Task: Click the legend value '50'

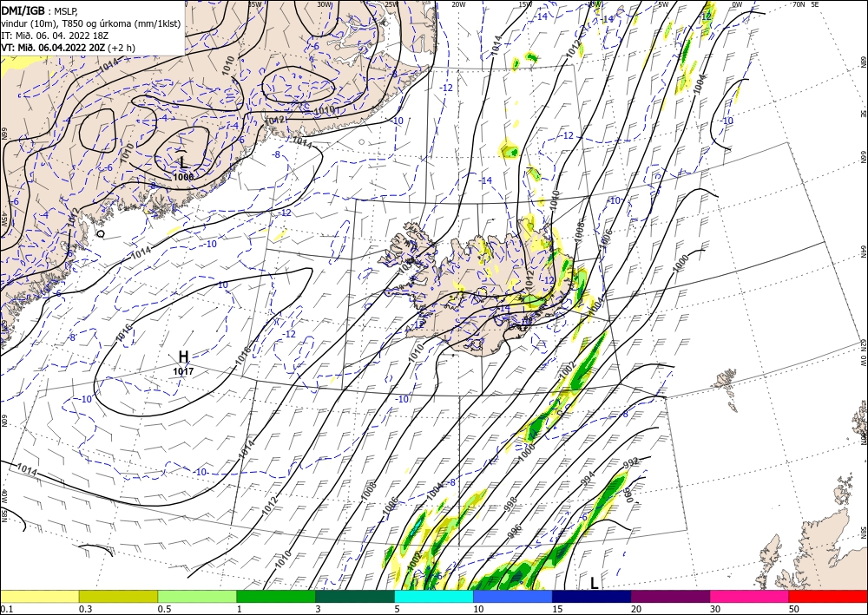Action: click(x=794, y=609)
